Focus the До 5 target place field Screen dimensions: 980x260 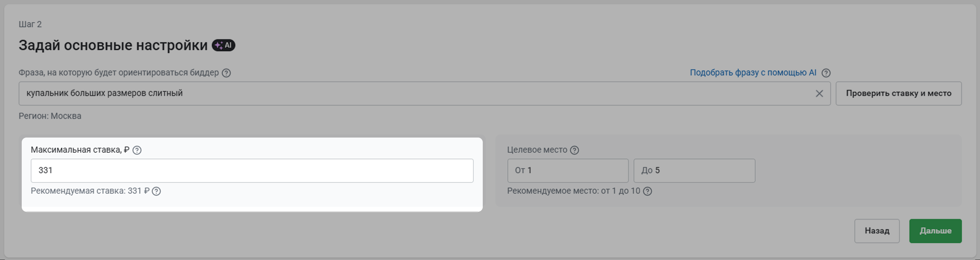pos(694,171)
